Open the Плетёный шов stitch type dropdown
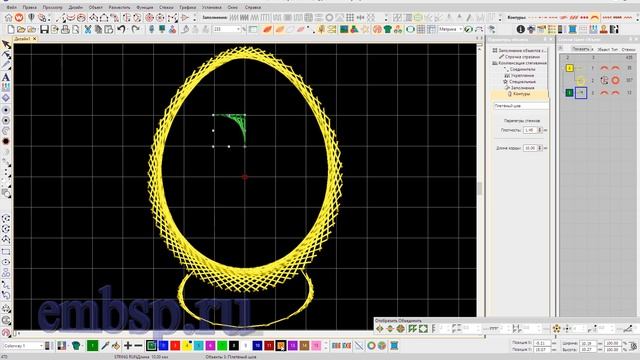Viewport: 640px width, 360px height. (x=521, y=106)
